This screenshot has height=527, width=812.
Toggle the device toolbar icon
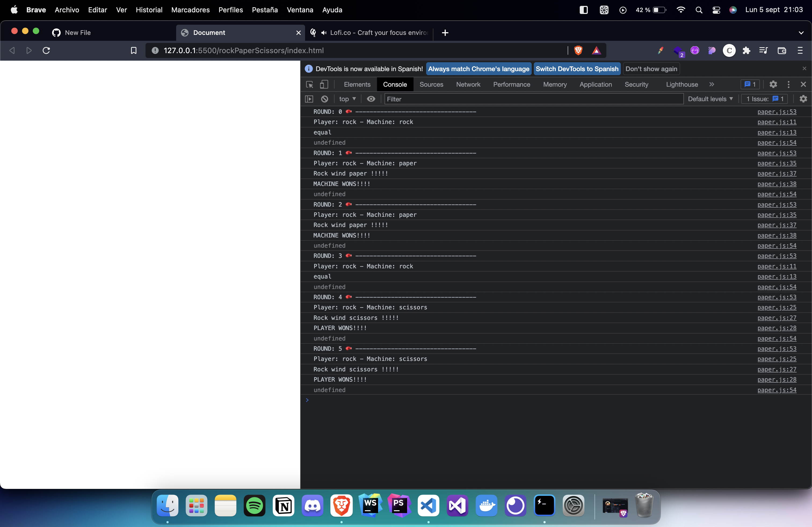(x=324, y=85)
